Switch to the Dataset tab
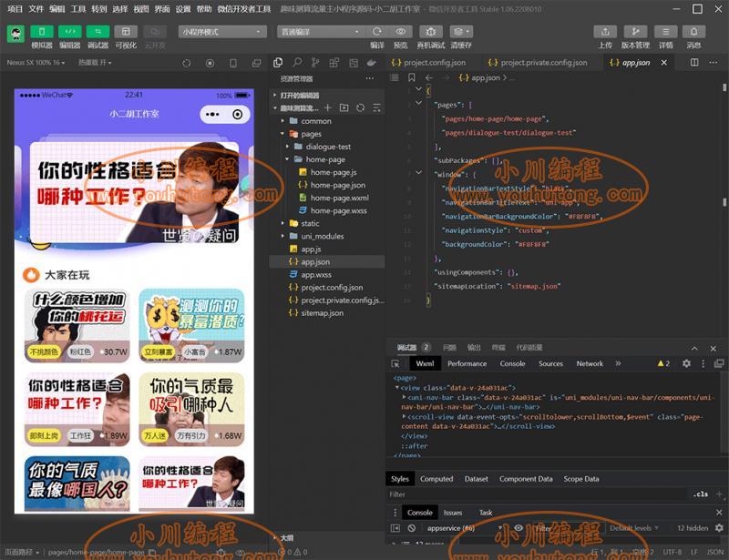Viewport: 729px width, 560px height. tap(476, 479)
